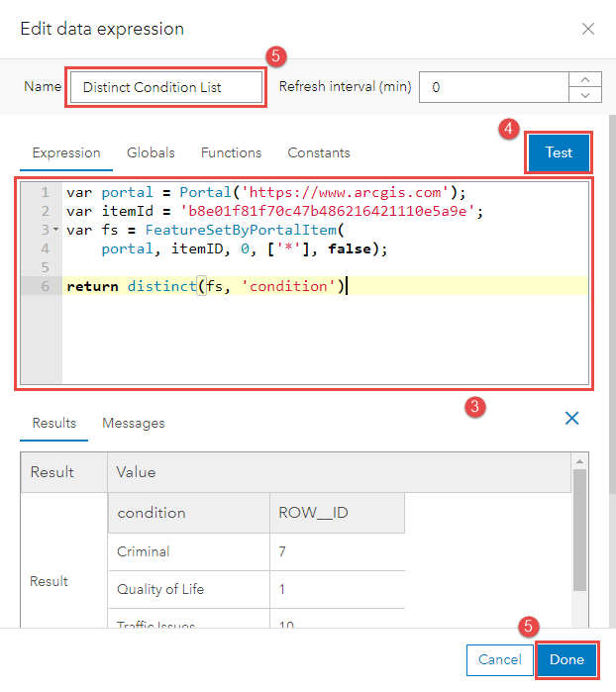The image size is (616, 692).
Task: Open the Messages tab
Action: tap(134, 423)
